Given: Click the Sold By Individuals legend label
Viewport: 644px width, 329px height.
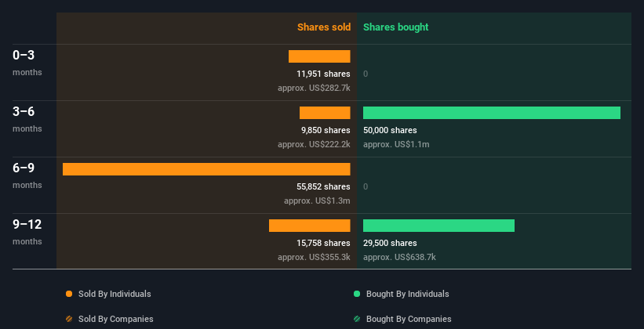Looking at the screenshot, I should (x=115, y=294).
